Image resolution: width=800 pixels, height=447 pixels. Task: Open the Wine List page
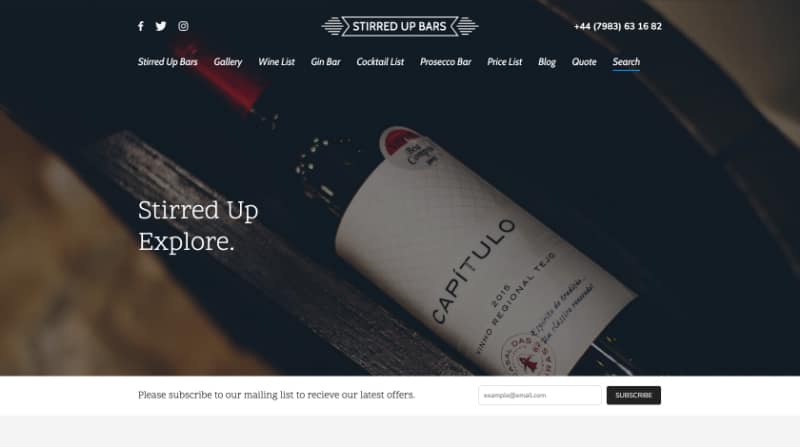tap(276, 62)
